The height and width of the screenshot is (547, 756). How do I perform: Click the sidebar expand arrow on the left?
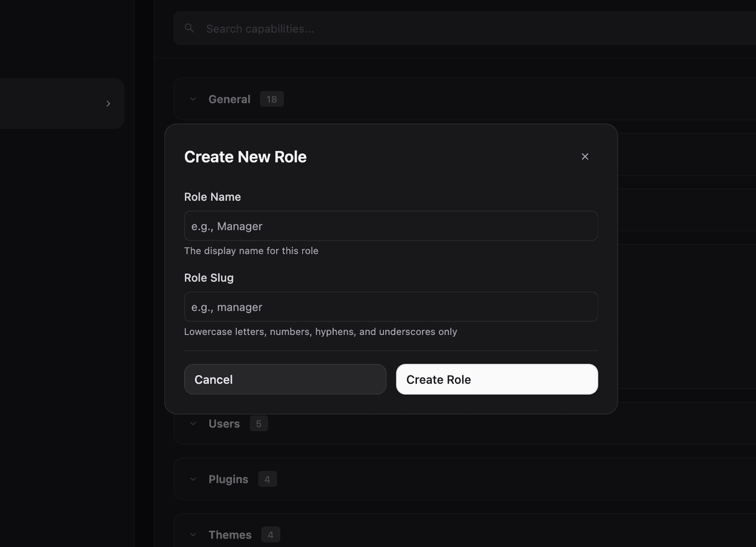[108, 103]
